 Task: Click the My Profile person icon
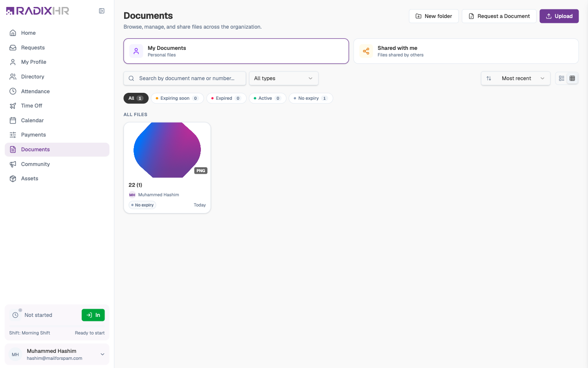(13, 62)
